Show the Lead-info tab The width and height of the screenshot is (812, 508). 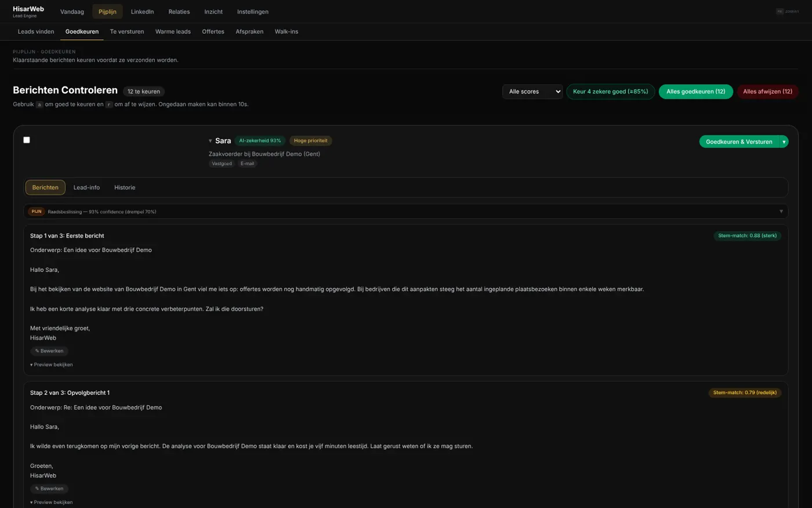point(86,188)
